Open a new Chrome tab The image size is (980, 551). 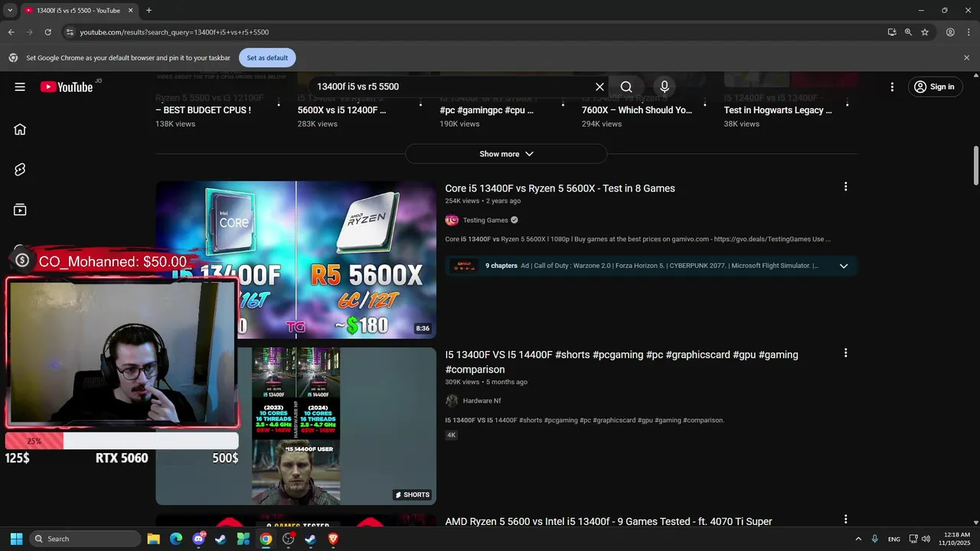pos(149,10)
